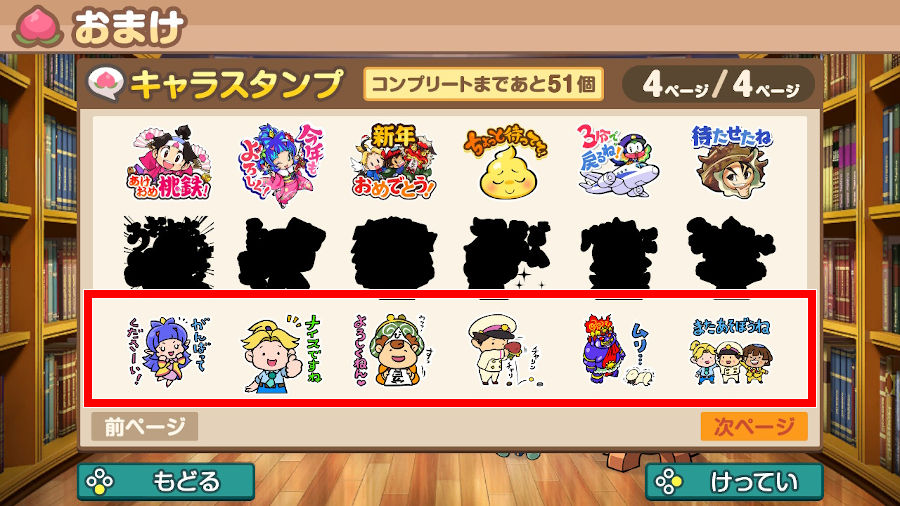Click the もどる back button
This screenshot has height=506, width=900.
point(166,481)
